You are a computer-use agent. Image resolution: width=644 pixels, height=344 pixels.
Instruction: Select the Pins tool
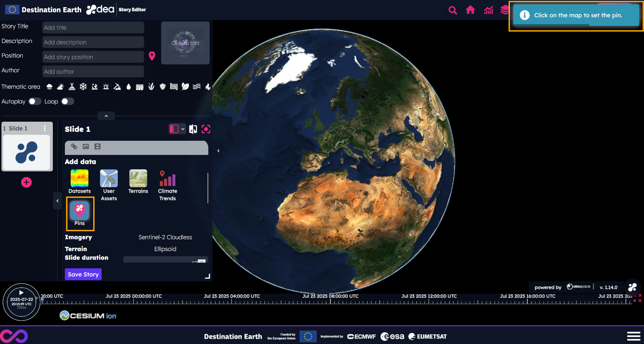[x=80, y=213]
